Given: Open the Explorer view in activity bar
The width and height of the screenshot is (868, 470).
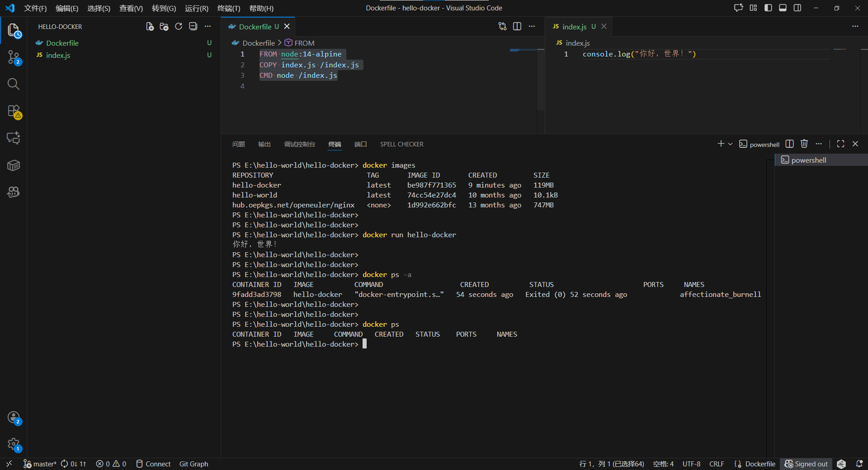Looking at the screenshot, I should 14,30.
